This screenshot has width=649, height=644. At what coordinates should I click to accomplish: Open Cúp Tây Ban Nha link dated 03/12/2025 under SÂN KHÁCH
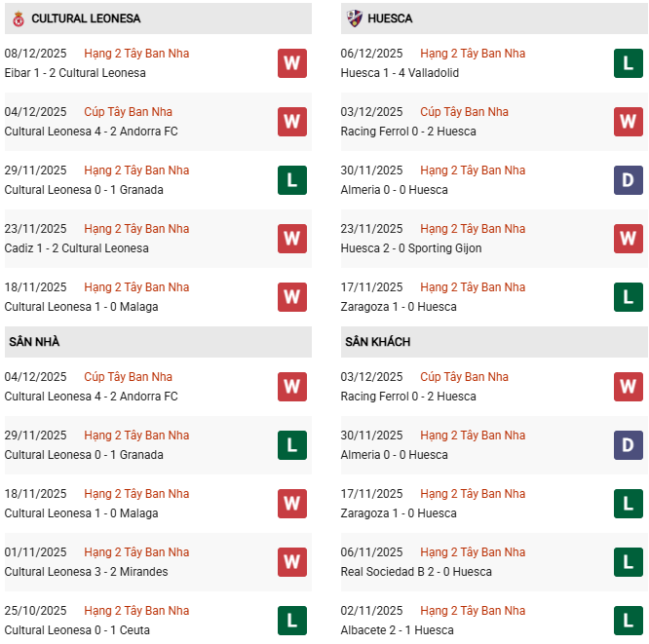point(464,377)
